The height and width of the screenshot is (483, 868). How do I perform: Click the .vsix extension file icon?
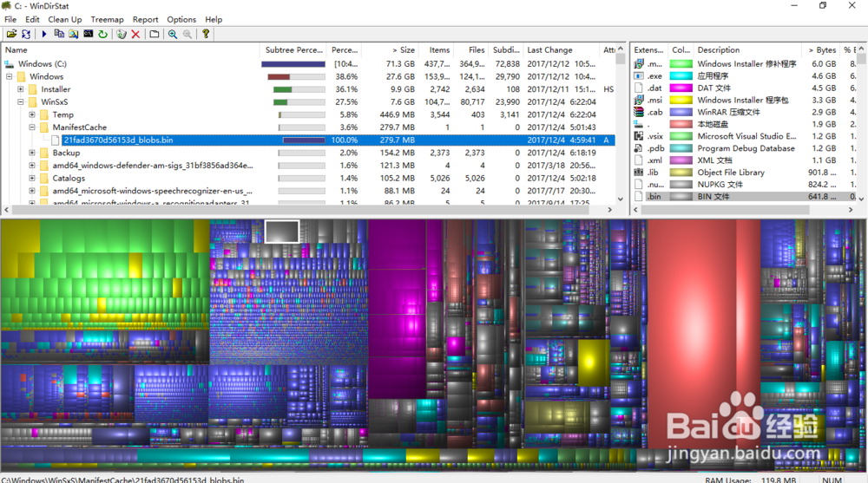(639, 136)
